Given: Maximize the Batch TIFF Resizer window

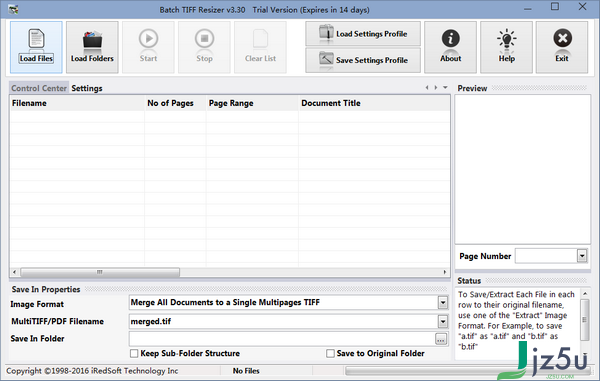Looking at the screenshot, I should point(555,7).
